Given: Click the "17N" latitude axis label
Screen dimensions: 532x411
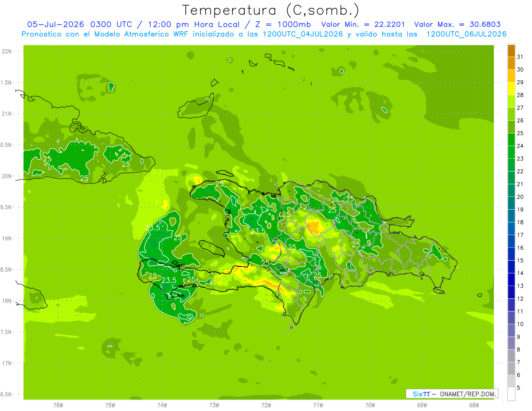Looking at the screenshot, I should coord(8,363).
